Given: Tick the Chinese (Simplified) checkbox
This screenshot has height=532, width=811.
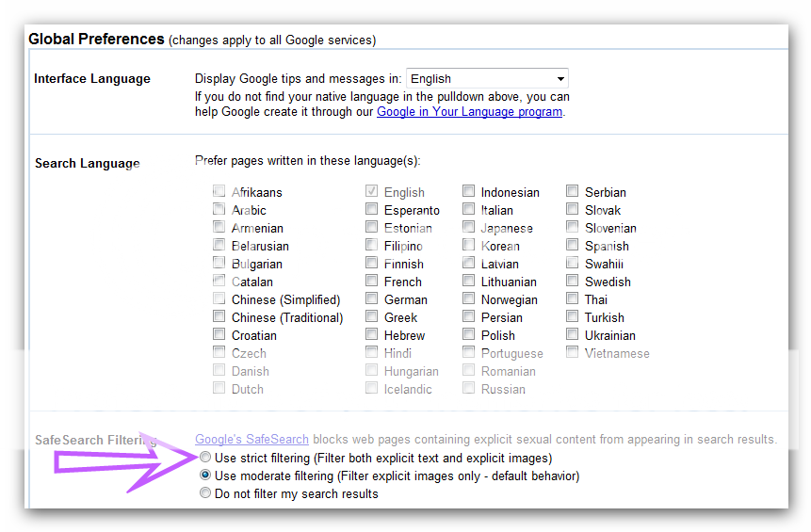Looking at the screenshot, I should 219,299.
